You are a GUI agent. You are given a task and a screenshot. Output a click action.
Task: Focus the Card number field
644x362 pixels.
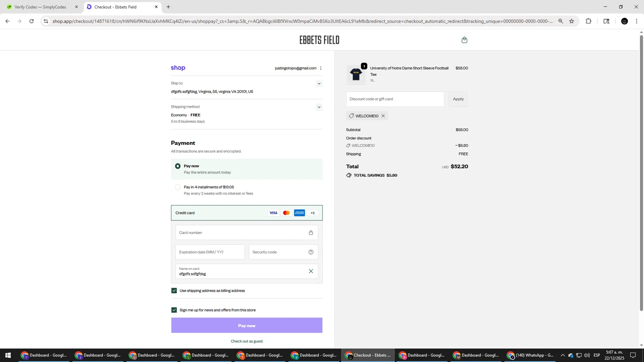tap(246, 233)
